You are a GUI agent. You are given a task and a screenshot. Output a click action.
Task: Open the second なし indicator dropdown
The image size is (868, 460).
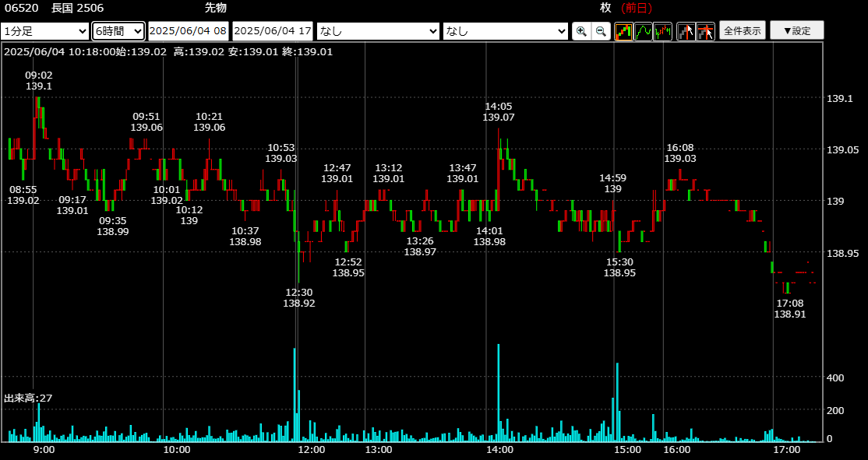pos(506,31)
